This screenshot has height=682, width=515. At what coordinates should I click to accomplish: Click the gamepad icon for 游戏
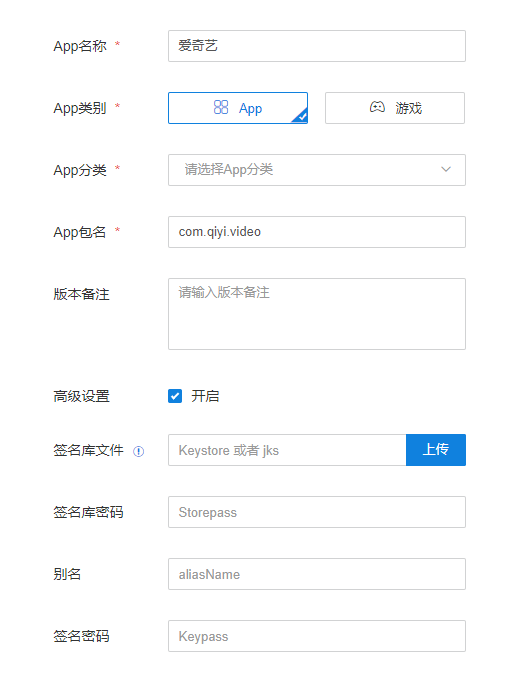[377, 107]
